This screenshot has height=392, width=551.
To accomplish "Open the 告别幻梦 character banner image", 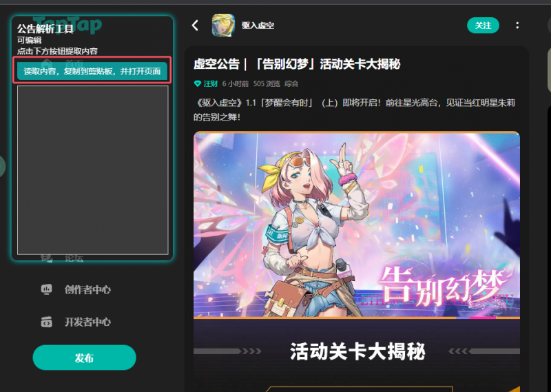I will (x=357, y=225).
